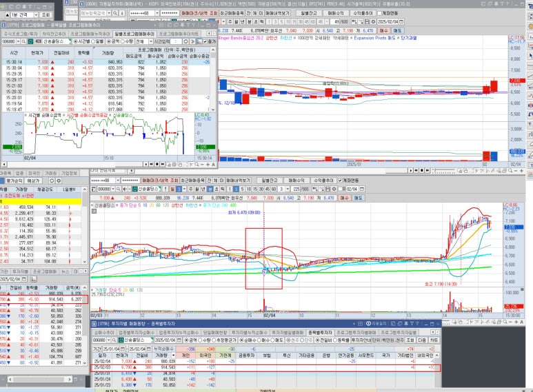Click 수익률추이 button in lower chart
This screenshot has height=392, width=533.
(x=323, y=180)
